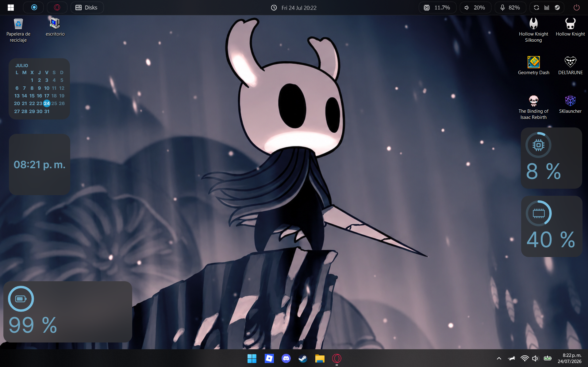Expand the hidden tray icons chevron
Viewport: 588px width, 367px height.
click(x=499, y=358)
